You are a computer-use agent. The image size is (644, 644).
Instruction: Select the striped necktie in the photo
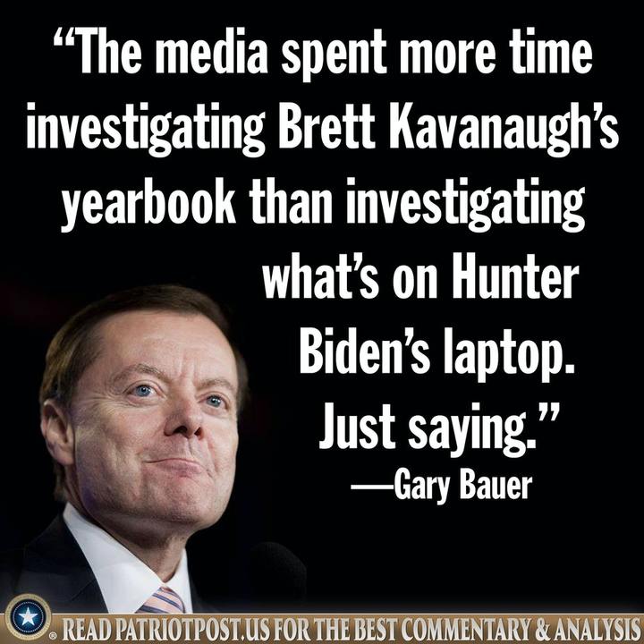(x=162, y=601)
